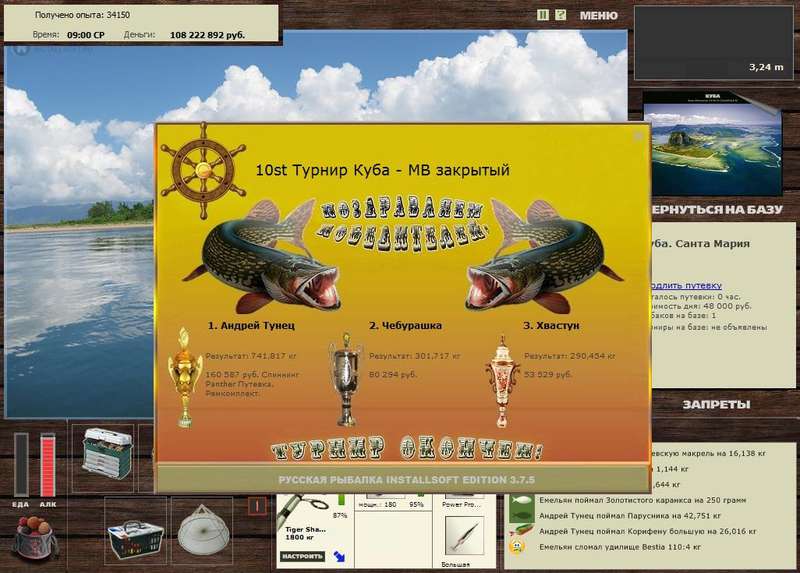
Task: Click the Power Pro... line item
Action: point(461,504)
